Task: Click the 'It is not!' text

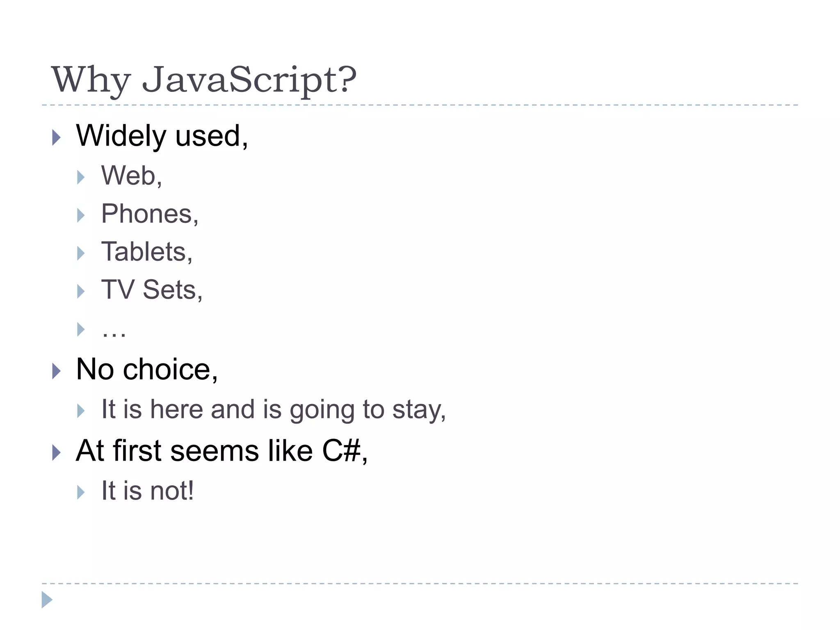Action: coord(148,490)
